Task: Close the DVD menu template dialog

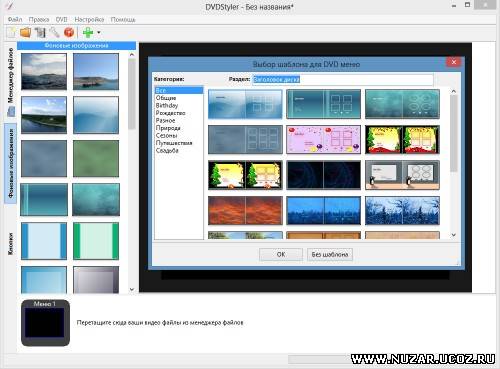Action: (x=453, y=62)
